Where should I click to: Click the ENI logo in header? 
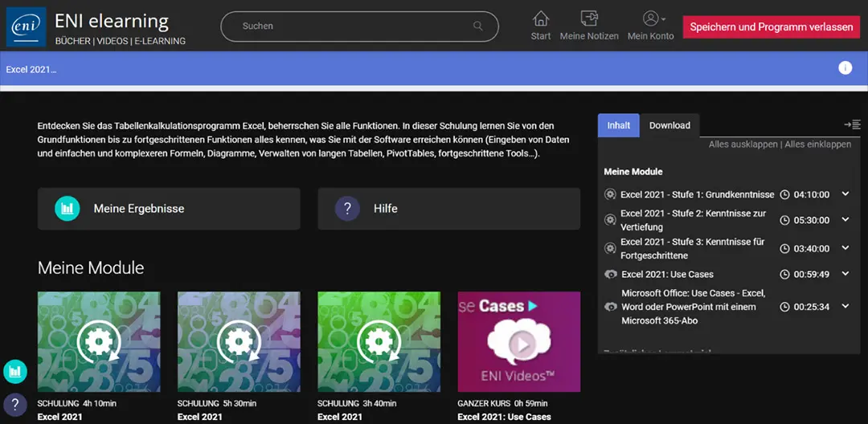[27, 26]
